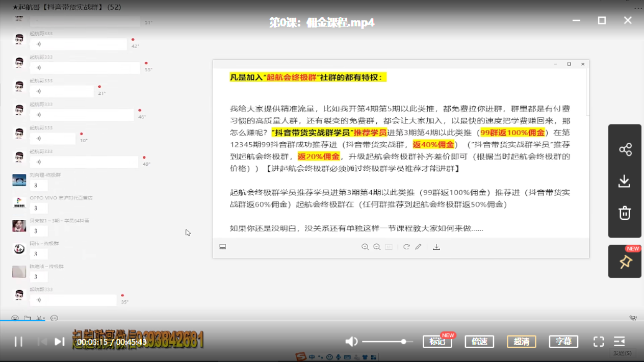Enter fullscreen mode
This screenshot has width=644, height=362.
(x=599, y=342)
